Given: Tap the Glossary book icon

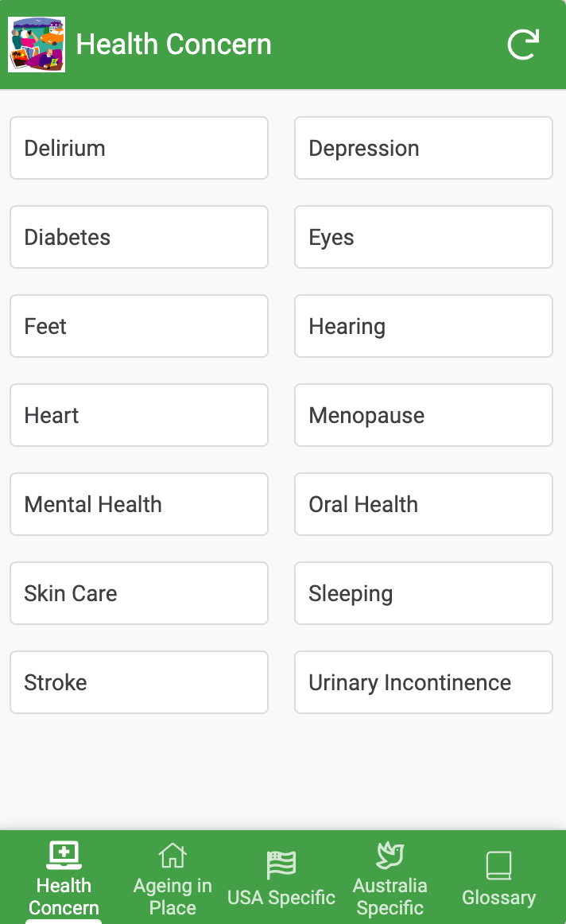Looking at the screenshot, I should pos(498,865).
